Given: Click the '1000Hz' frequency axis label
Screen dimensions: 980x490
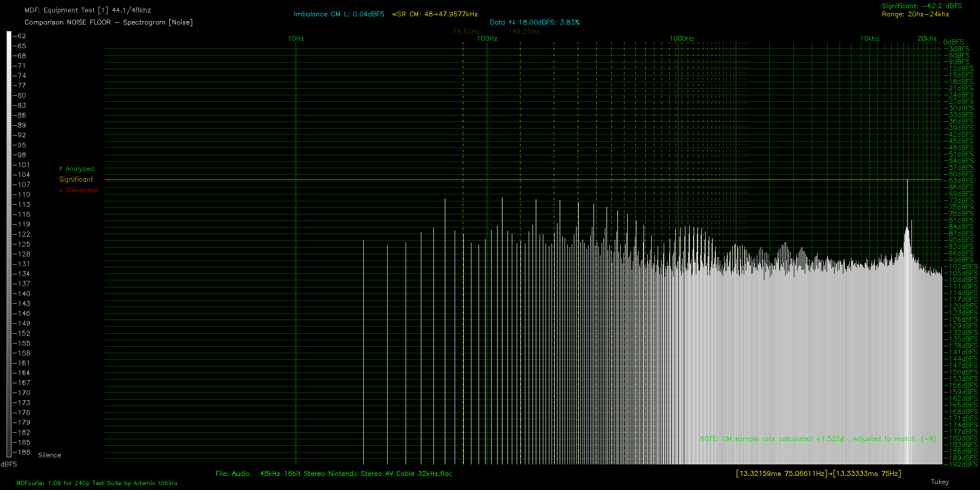Looking at the screenshot, I should (x=682, y=39).
